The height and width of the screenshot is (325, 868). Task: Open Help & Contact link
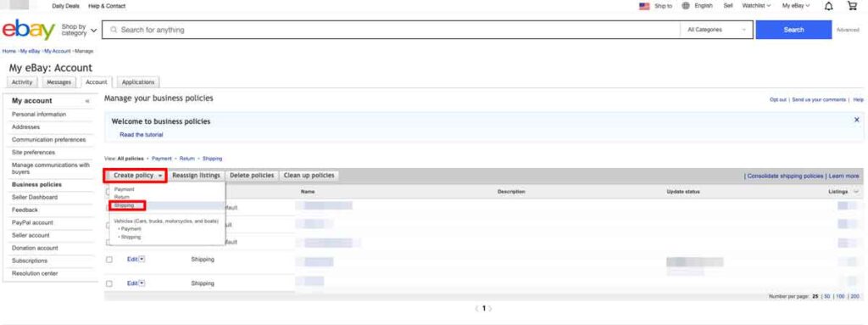tap(107, 6)
